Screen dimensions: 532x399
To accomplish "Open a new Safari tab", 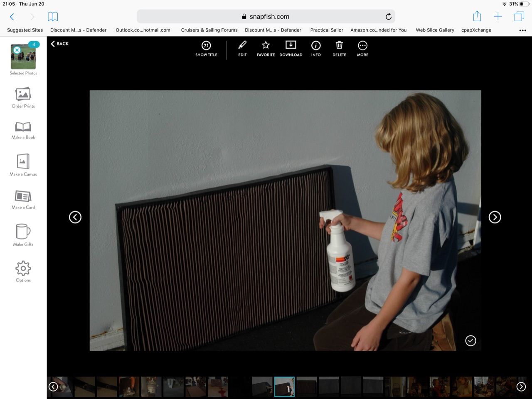I will 498,17.
